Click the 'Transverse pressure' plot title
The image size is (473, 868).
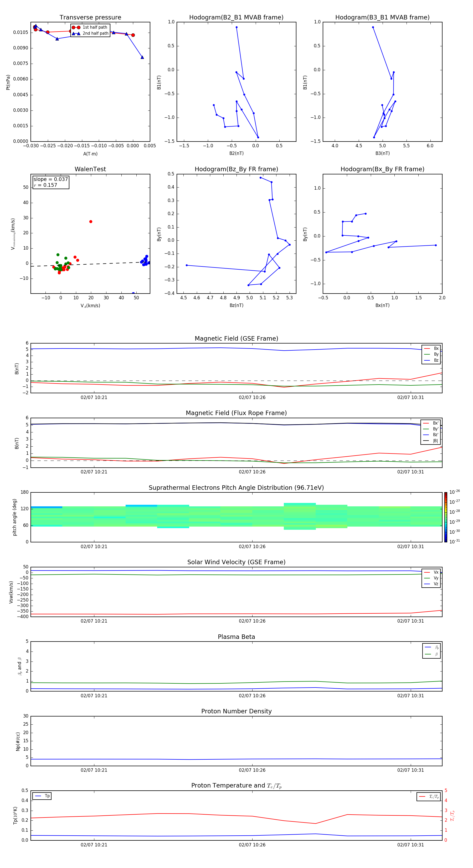[90, 17]
